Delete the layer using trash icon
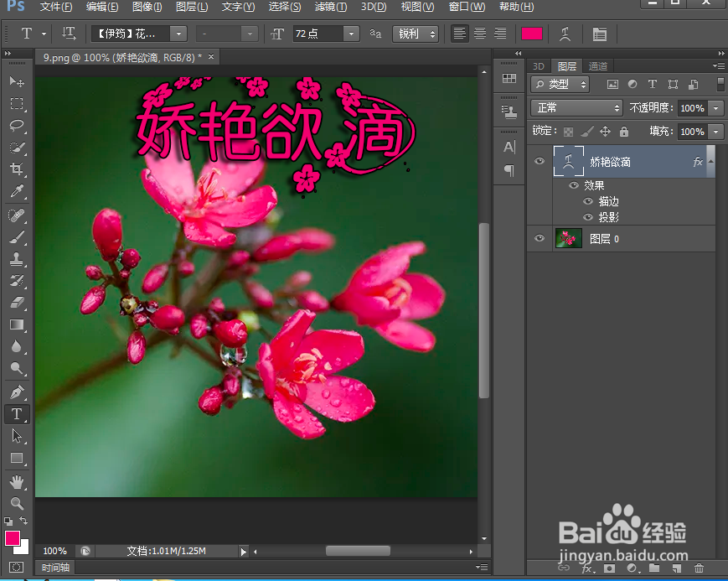Viewport: 728px width, 581px height. [x=700, y=568]
